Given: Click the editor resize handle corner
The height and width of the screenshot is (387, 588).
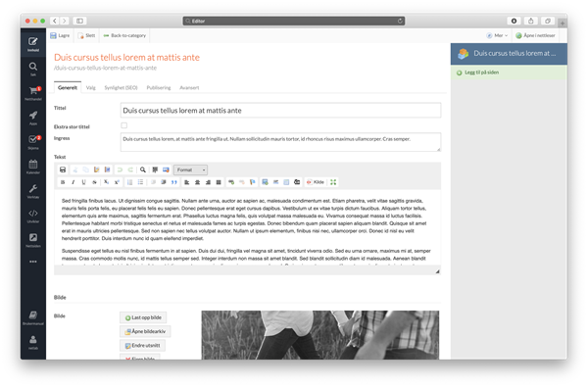Looking at the screenshot, I should pos(437,271).
